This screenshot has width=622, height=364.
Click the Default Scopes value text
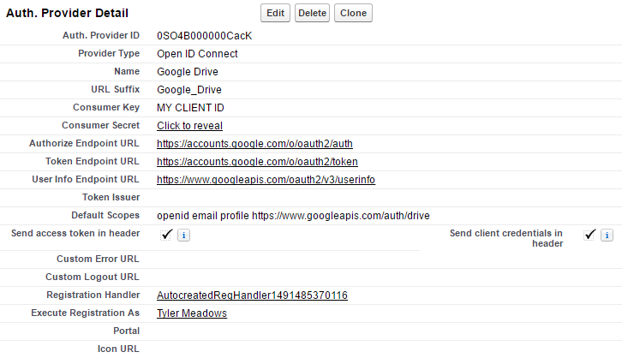pyautogui.click(x=293, y=215)
